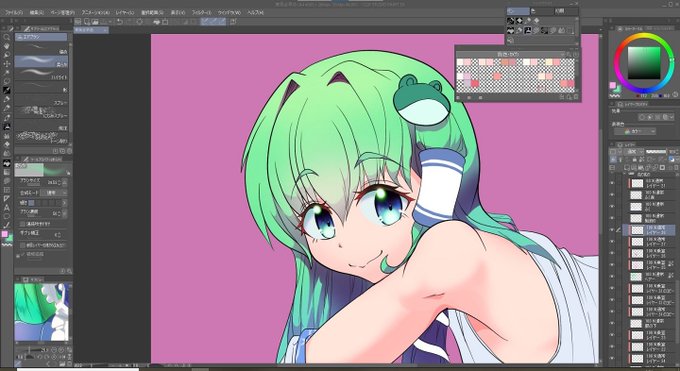Open the ヘルプ (Help) menu
This screenshot has height=371, width=680.
pos(255,13)
